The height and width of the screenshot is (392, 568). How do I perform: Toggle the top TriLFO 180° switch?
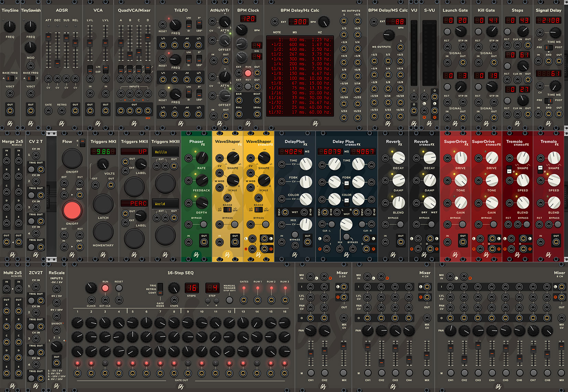[x=199, y=24]
